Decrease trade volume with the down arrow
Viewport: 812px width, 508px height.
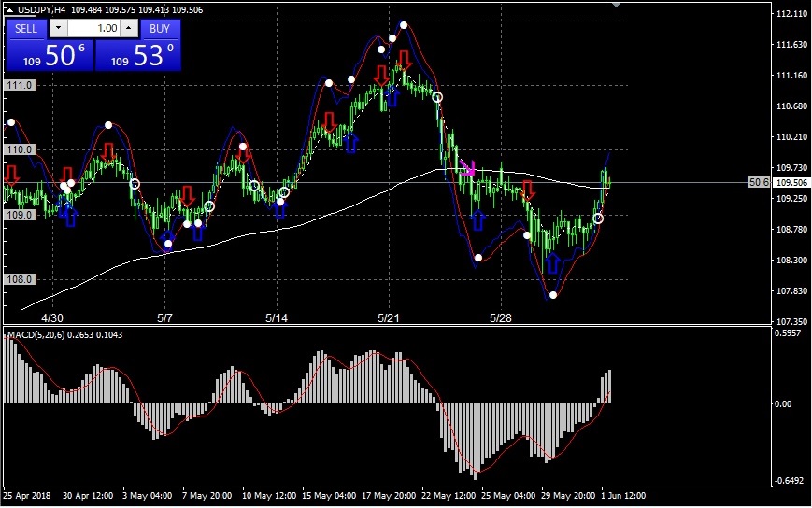pyautogui.click(x=58, y=28)
